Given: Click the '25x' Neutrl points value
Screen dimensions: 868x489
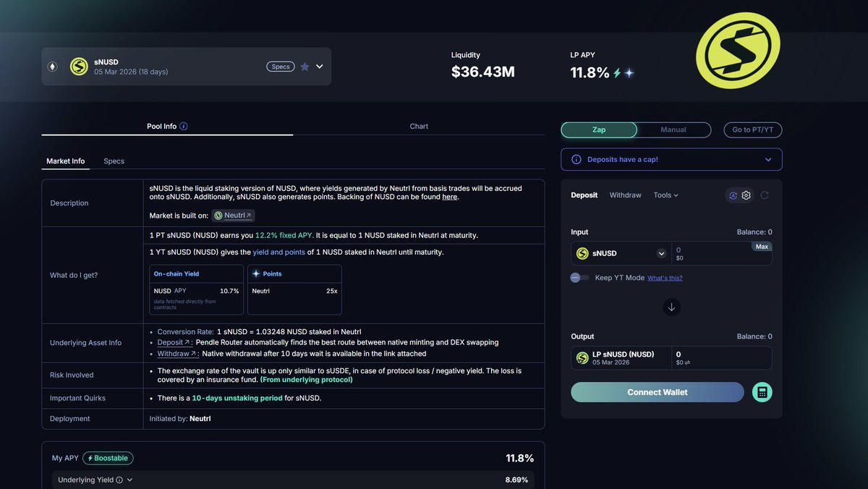Looking at the screenshot, I should 332,291.
